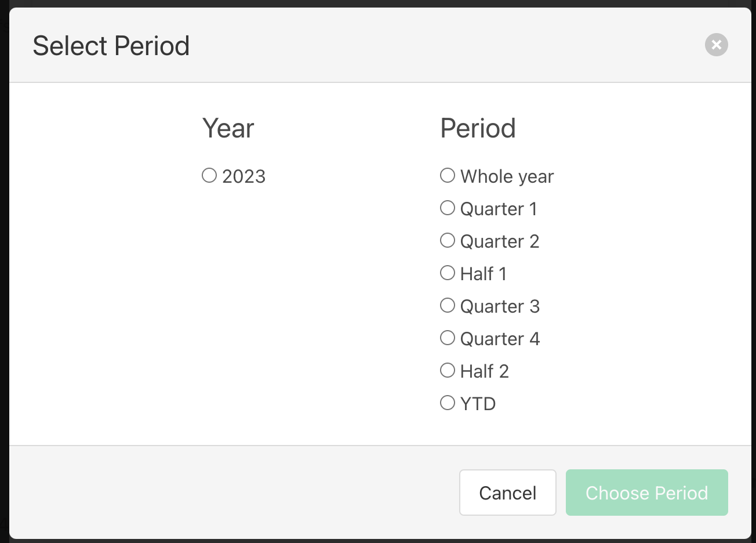Click the Cancel button
Screen dimensions: 756x543
click(x=507, y=493)
